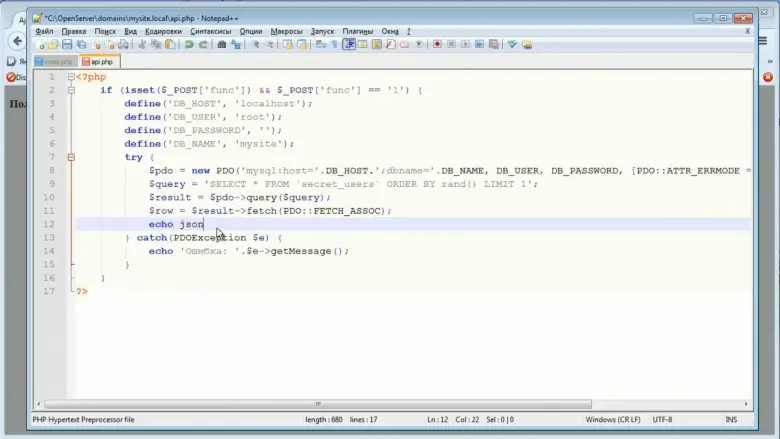Open the Поиск menu
Image resolution: width=780 pixels, height=439 pixels.
point(105,31)
